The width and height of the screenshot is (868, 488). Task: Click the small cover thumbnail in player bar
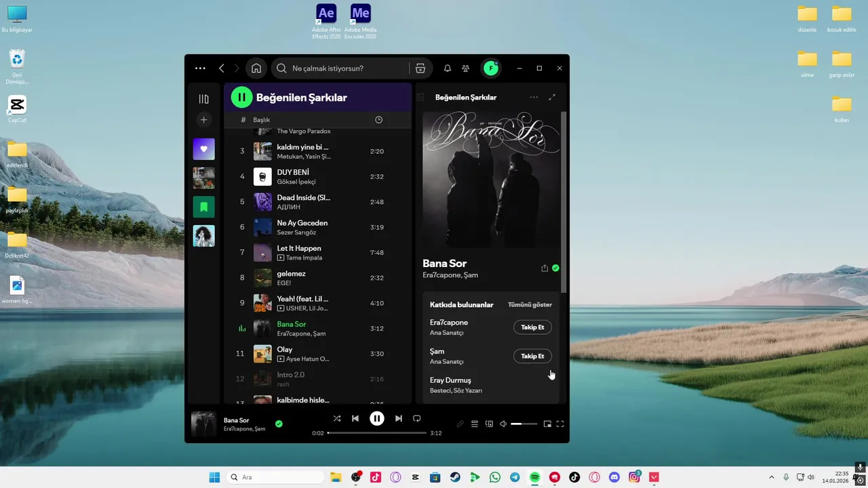click(x=203, y=424)
